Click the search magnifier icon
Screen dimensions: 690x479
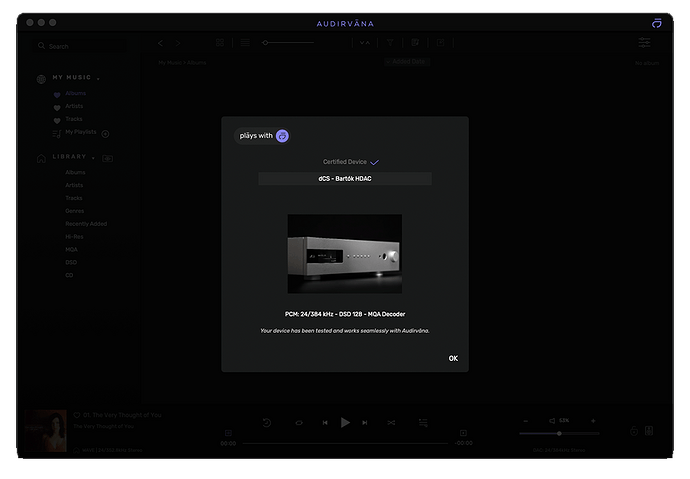(x=41, y=46)
